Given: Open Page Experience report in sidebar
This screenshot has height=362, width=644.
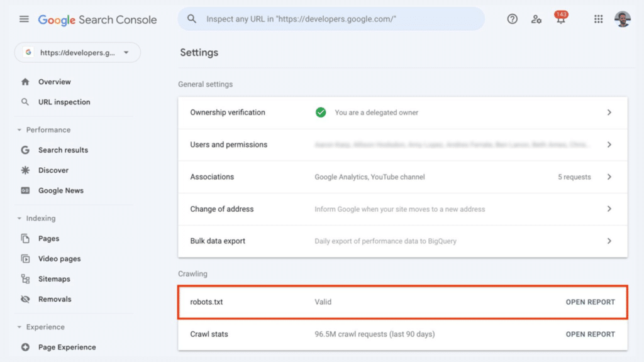Looking at the screenshot, I should (x=67, y=347).
